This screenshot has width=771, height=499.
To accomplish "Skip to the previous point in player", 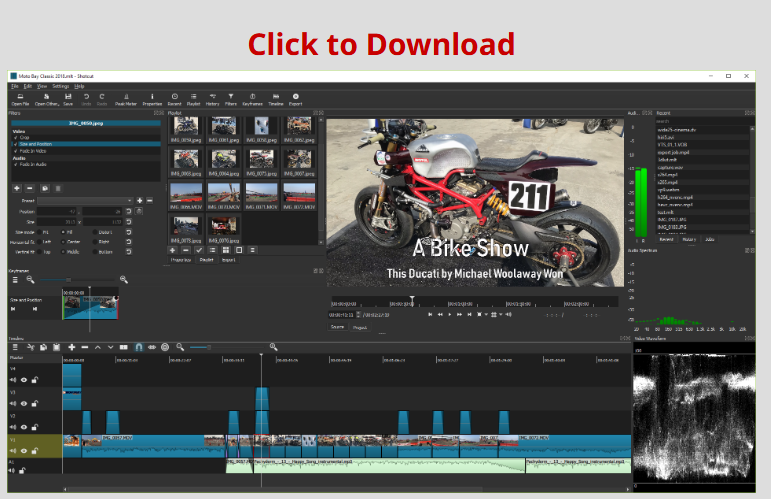I will click(x=430, y=315).
